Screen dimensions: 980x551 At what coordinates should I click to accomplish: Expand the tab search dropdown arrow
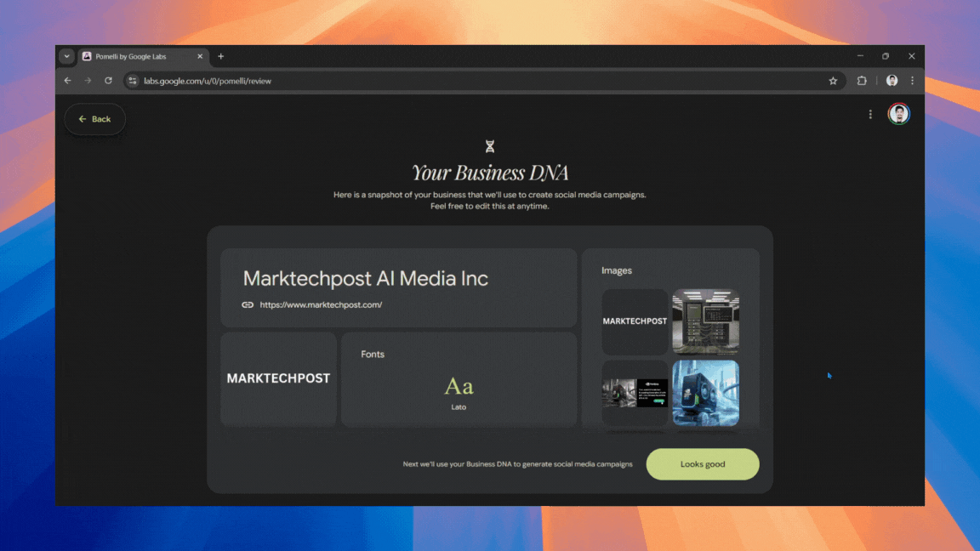click(x=67, y=56)
